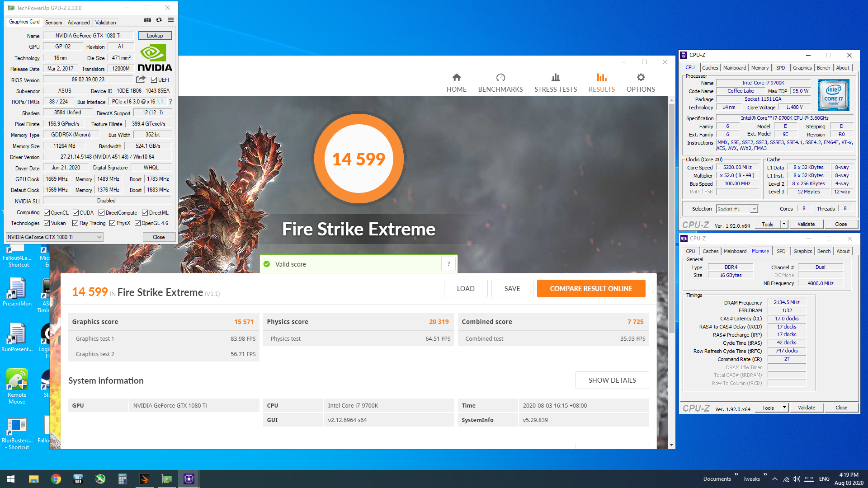Toggle the PhysX checkbox
This screenshot has width=868, height=488.
[112, 223]
